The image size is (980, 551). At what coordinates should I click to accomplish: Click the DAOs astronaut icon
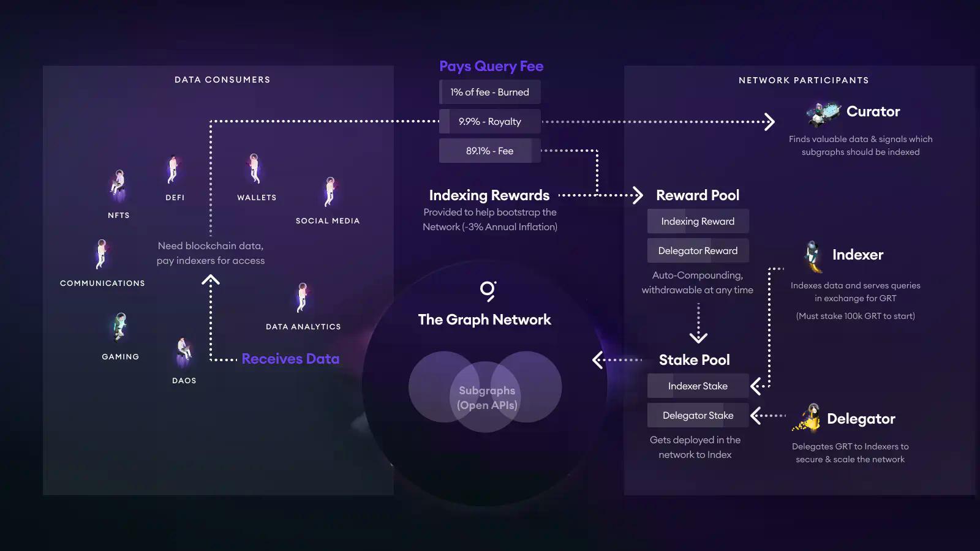click(184, 352)
